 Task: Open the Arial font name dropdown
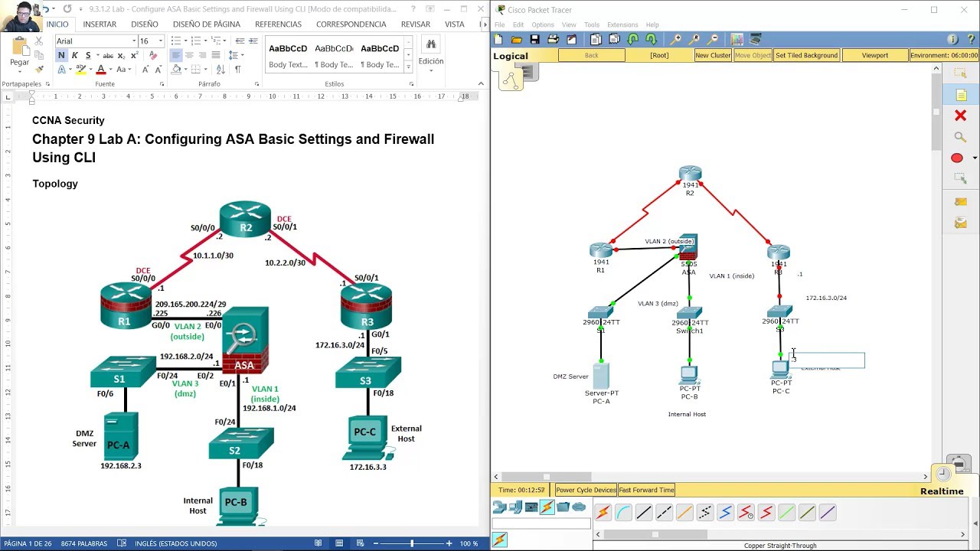pos(133,41)
